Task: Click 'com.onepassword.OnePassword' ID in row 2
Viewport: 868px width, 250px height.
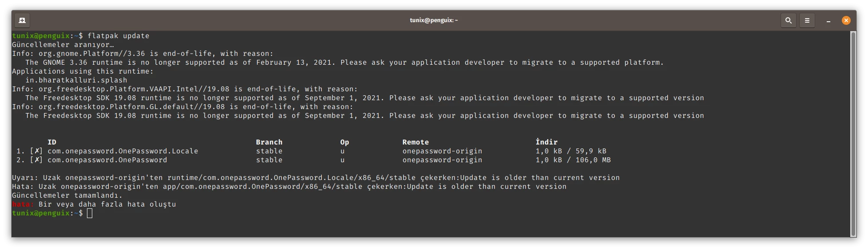Action: pos(107,160)
